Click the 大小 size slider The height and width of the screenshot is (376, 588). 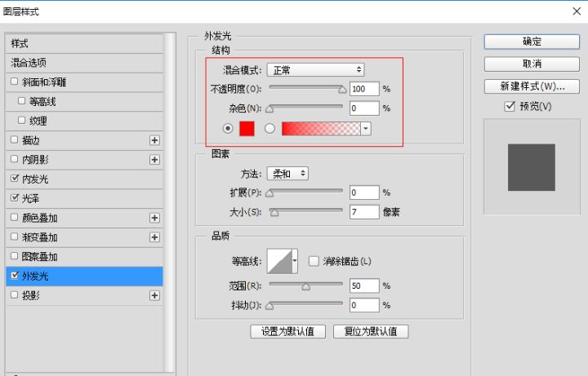tap(305, 211)
